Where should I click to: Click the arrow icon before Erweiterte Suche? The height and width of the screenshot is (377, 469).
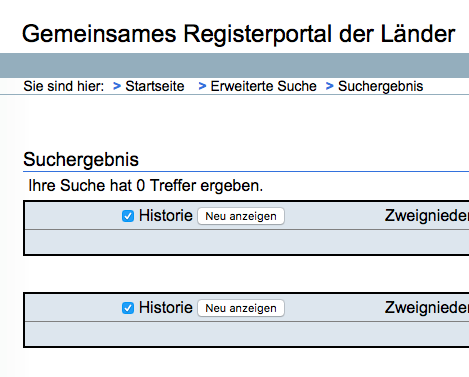[202, 86]
